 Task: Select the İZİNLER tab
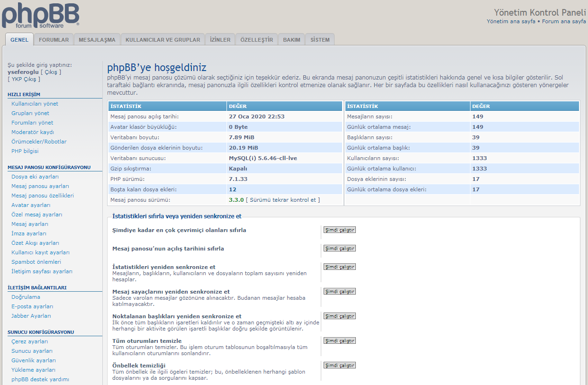coord(220,40)
